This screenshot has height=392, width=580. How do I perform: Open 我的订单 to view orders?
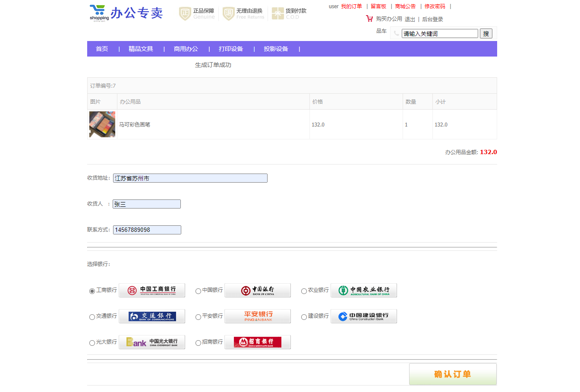pos(351,6)
